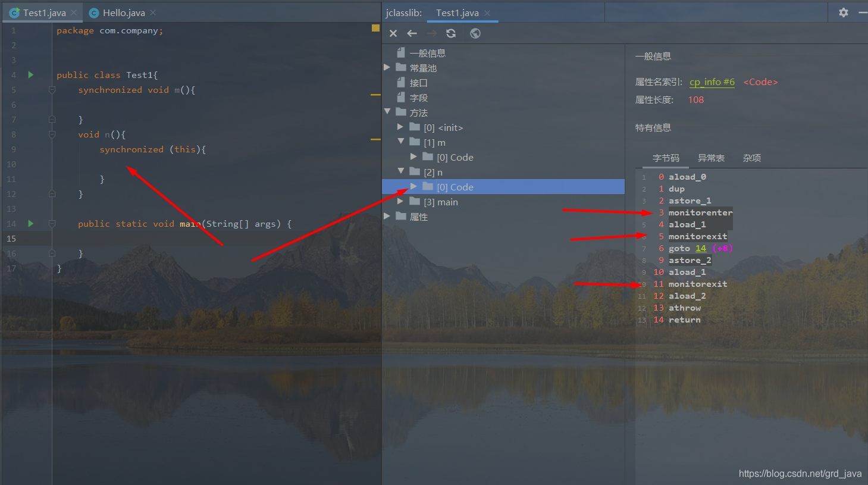Select the [0] Code item under m
This screenshot has width=868, height=485.
(x=455, y=157)
